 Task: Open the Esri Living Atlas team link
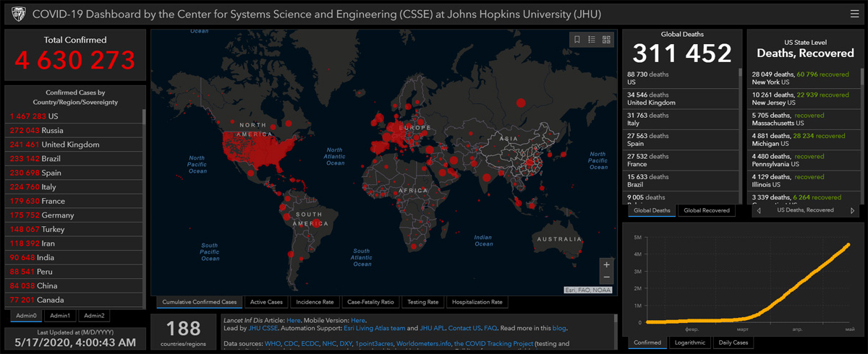(x=374, y=328)
